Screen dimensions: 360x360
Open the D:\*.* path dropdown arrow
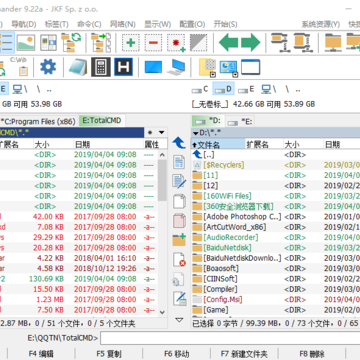pos(195,133)
